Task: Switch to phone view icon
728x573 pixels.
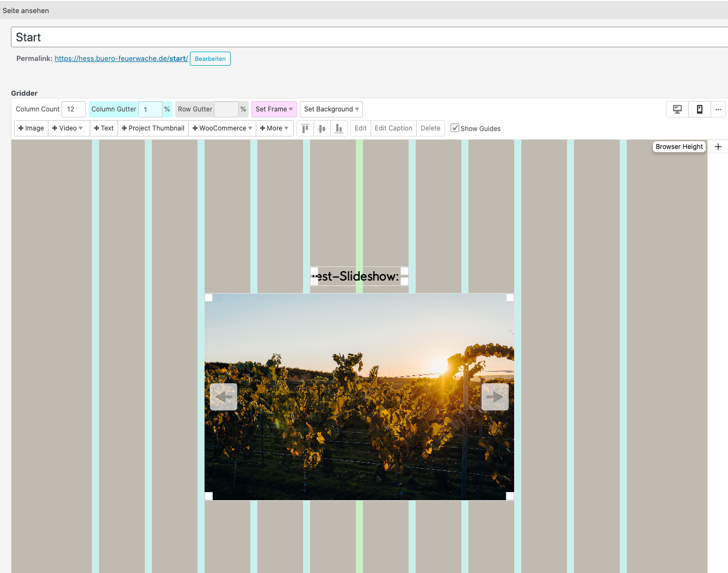Action: point(699,109)
